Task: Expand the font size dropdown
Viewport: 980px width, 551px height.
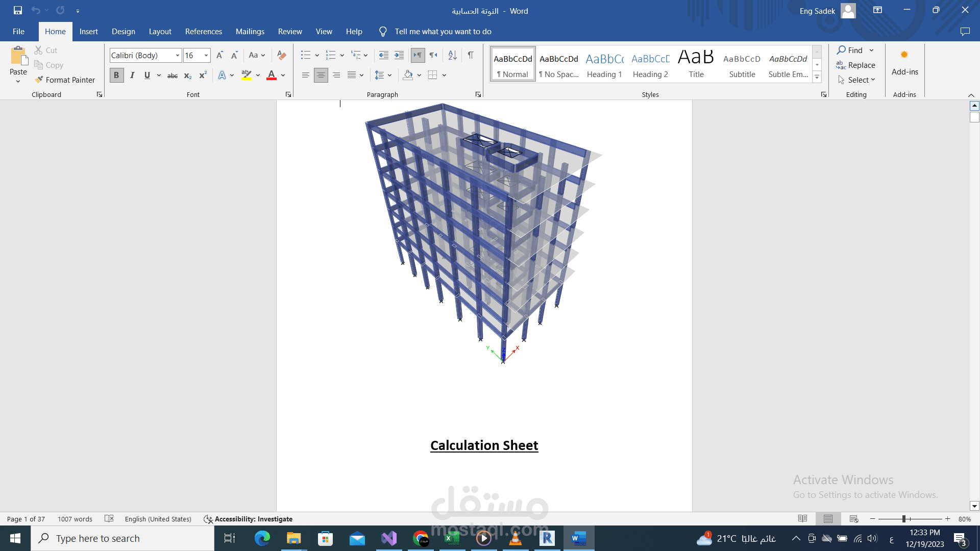Action: tap(206, 55)
